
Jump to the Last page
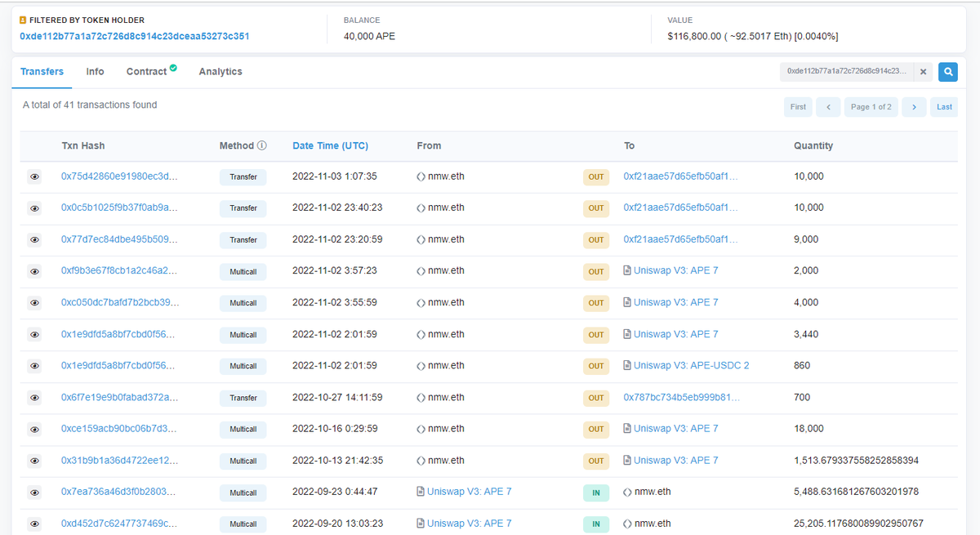tap(944, 107)
